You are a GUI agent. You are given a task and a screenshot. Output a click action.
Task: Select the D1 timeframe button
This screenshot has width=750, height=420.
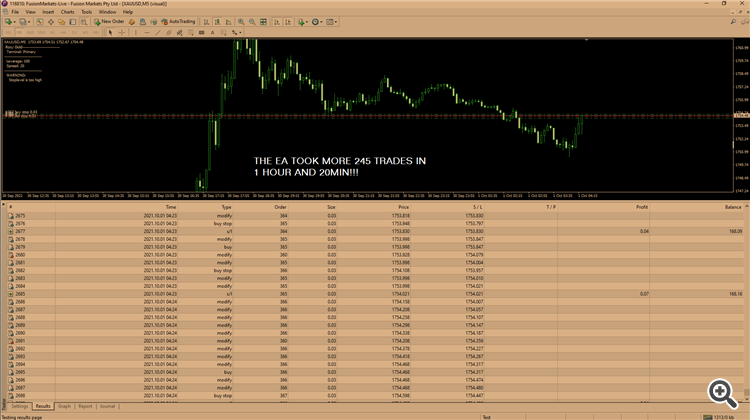(x=74, y=33)
